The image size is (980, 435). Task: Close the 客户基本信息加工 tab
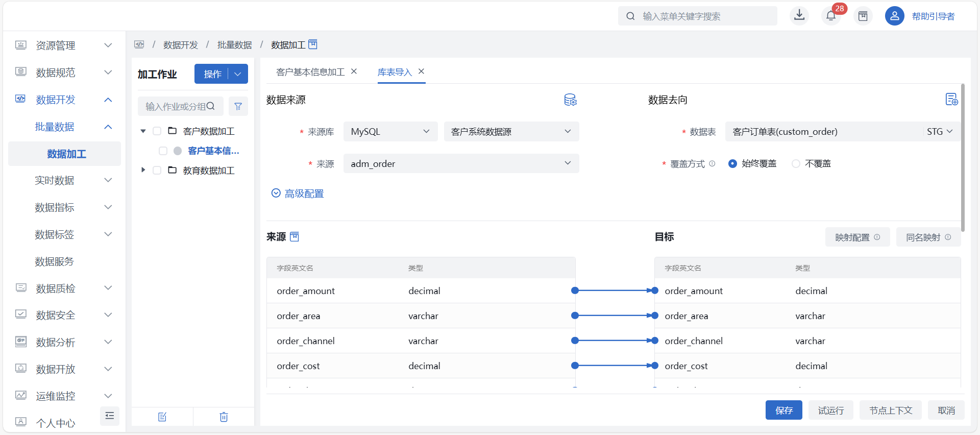coord(354,71)
